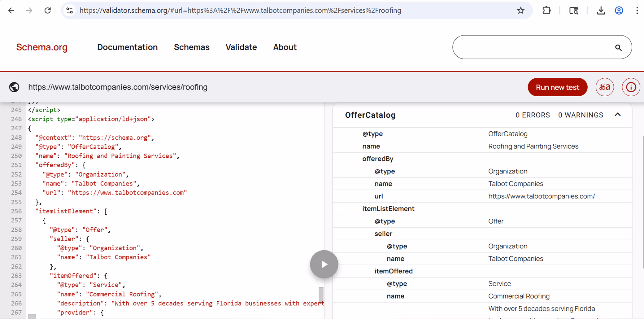Viewport: 644px width, 319px height.
Task: Show browser downloads
Action: pos(601,11)
